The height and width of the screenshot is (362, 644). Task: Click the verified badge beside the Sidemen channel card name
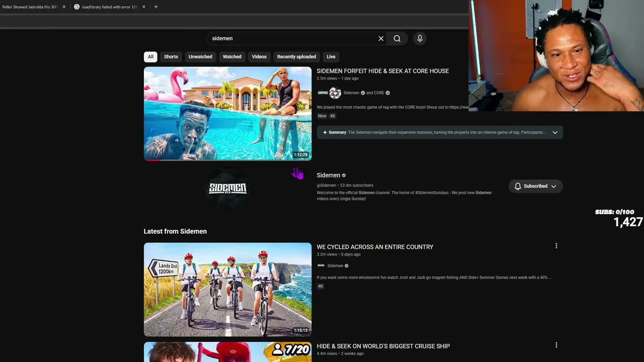click(344, 175)
